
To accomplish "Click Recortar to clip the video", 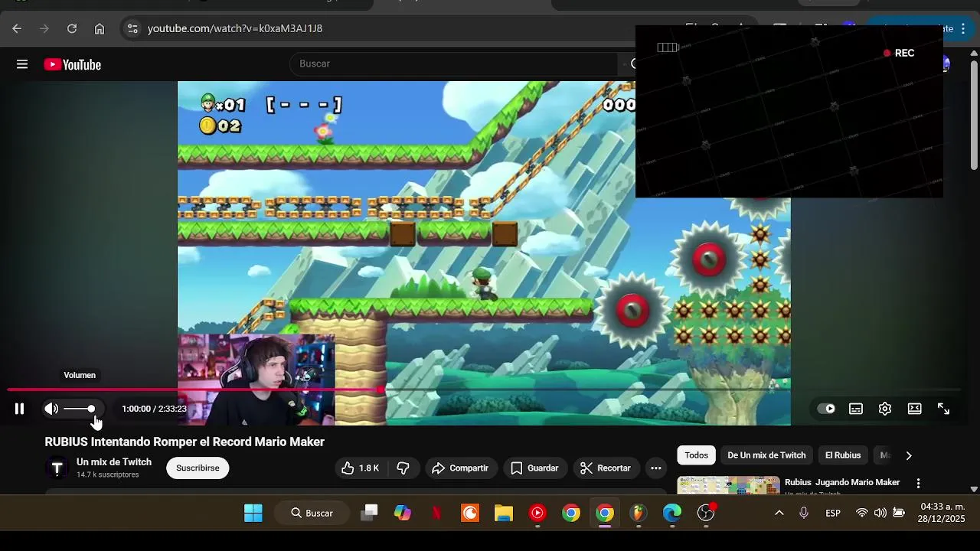I will click(x=606, y=468).
